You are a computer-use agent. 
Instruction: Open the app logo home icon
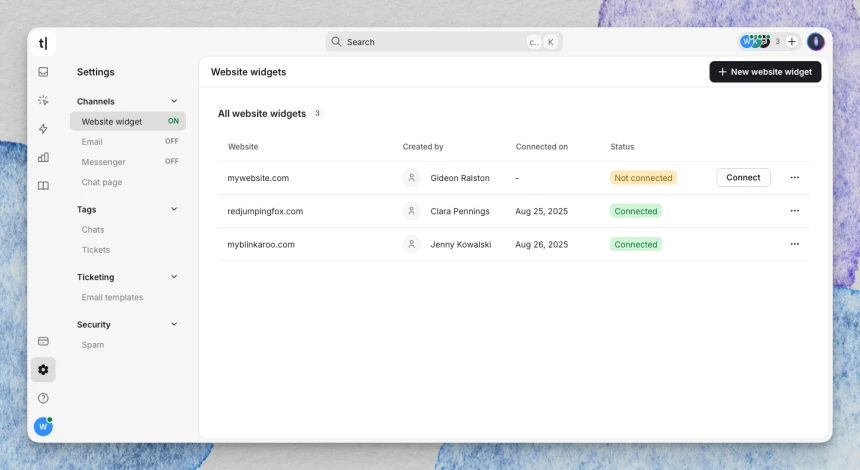tap(43, 43)
